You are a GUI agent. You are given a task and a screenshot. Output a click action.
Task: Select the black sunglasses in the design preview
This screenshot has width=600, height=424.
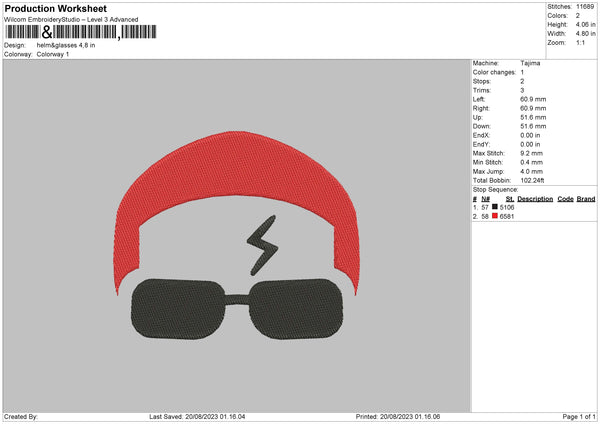point(237,309)
